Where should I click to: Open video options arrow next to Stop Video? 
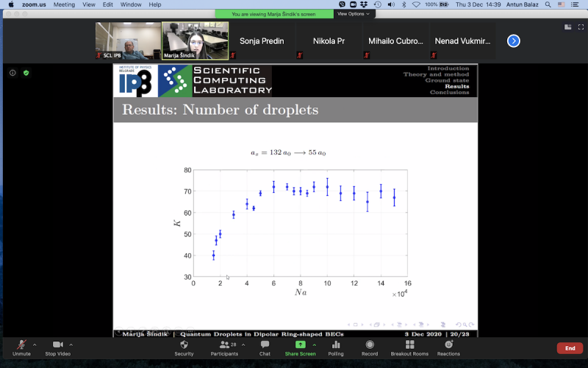pos(71,344)
